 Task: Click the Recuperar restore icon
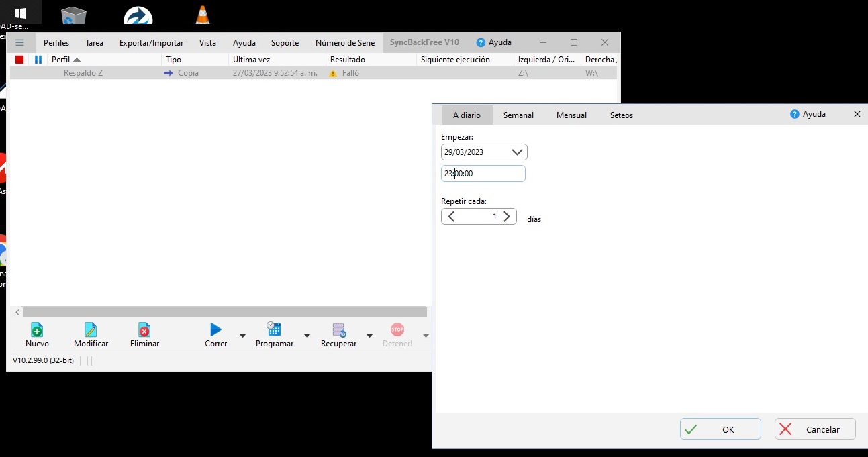(x=338, y=330)
